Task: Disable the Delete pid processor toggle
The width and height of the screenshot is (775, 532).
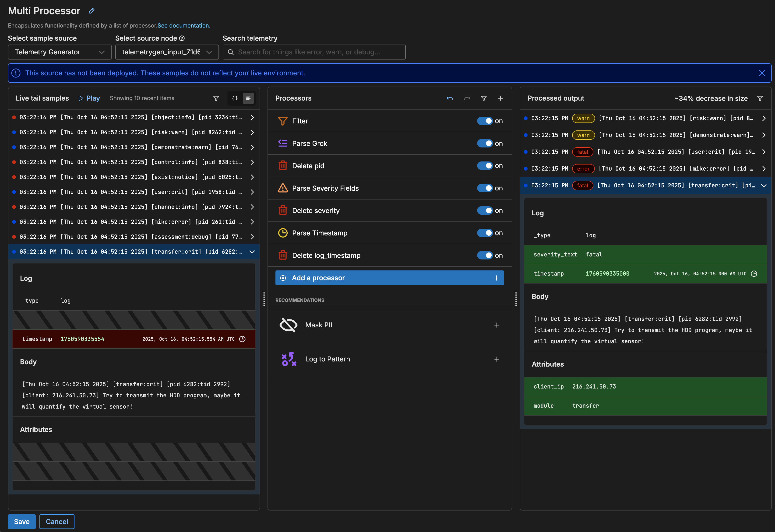Action: tap(485, 166)
